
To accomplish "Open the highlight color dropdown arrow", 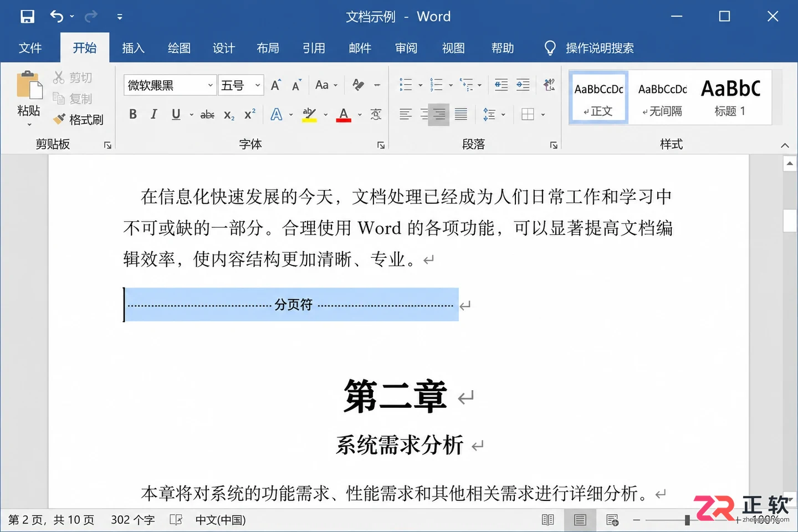I will [326, 115].
